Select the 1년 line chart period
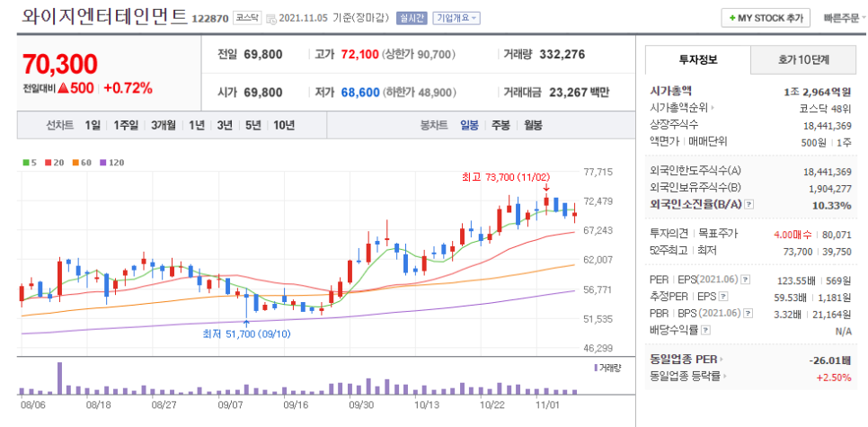The image size is (868, 427). (197, 125)
